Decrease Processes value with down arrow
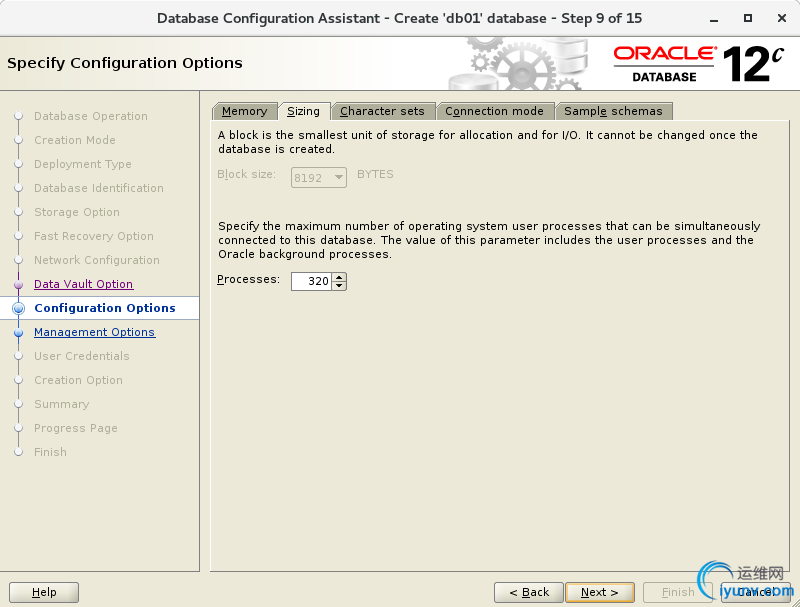The height and width of the screenshot is (607, 800). point(339,286)
